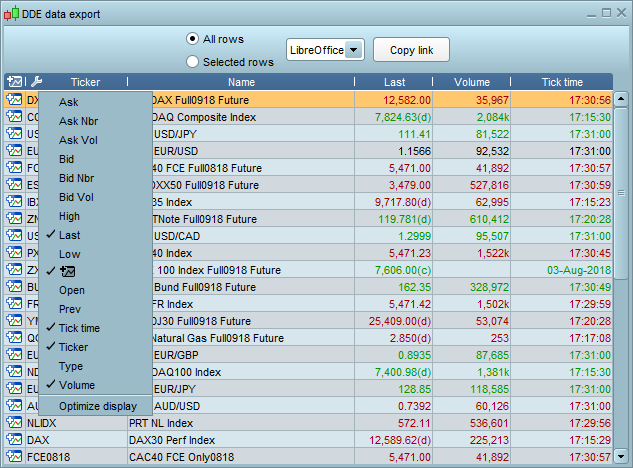Open the LibreOffice dropdown

(x=353, y=50)
